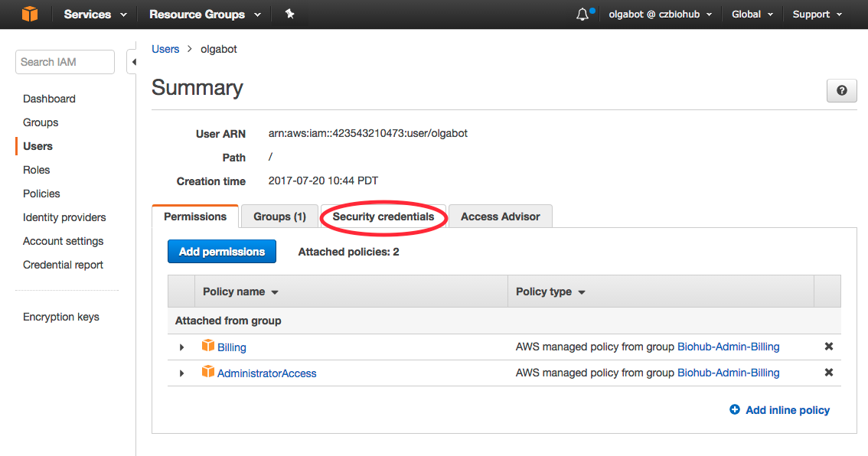This screenshot has height=456, width=868.
Task: Collapse the IAM sidebar with arrow
Action: pos(134,62)
